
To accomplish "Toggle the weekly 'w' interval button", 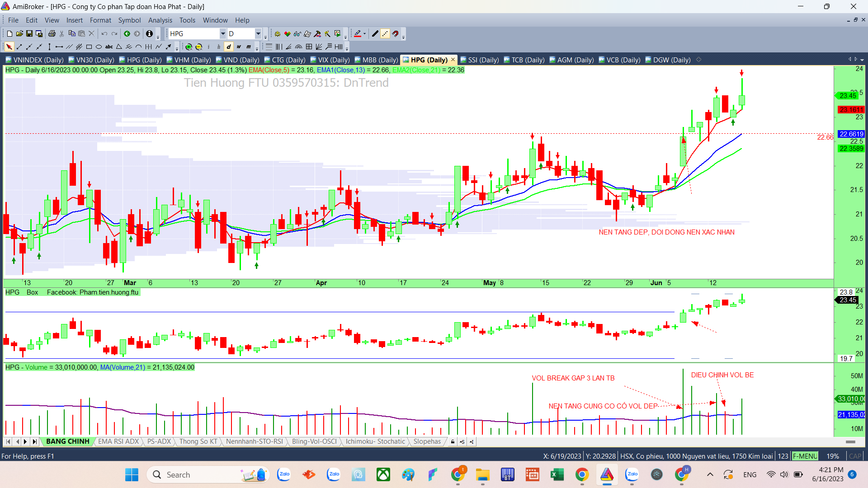I will pos(239,47).
